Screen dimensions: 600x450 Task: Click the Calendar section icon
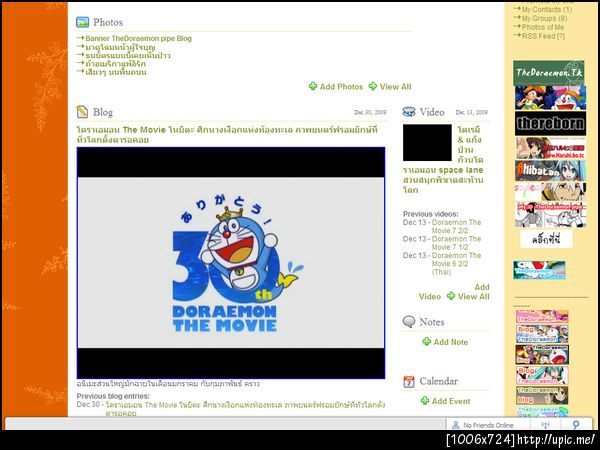(409, 382)
